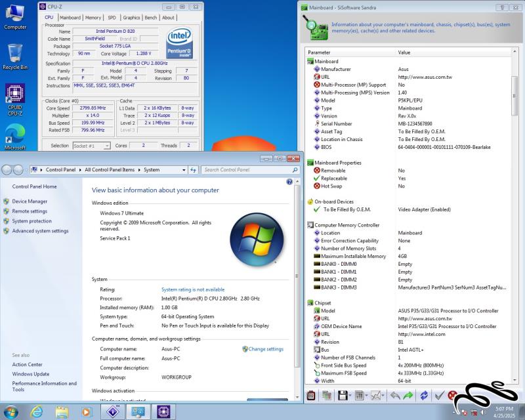This screenshot has width=525, height=420.
Task: Select the Microsoft Edge desktop shortcut
Action: pyautogui.click(x=15, y=136)
